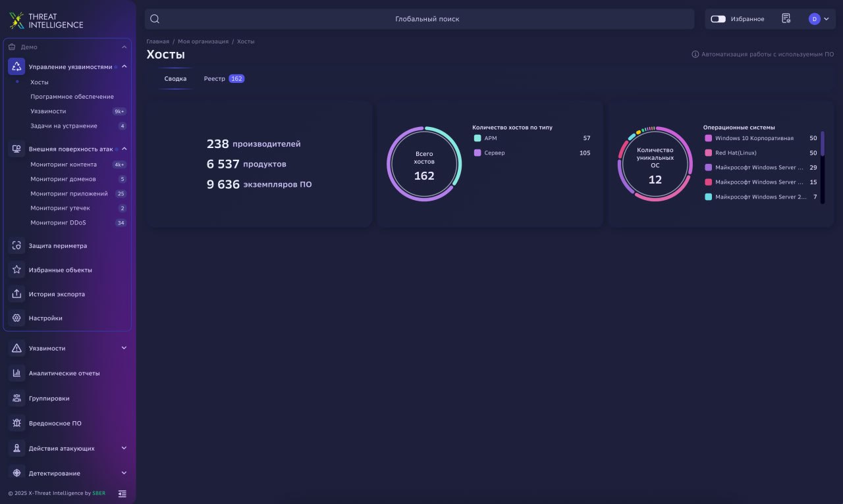Click the Аналитические отчеты chart icon
The width and height of the screenshot is (843, 504).
coord(16,373)
